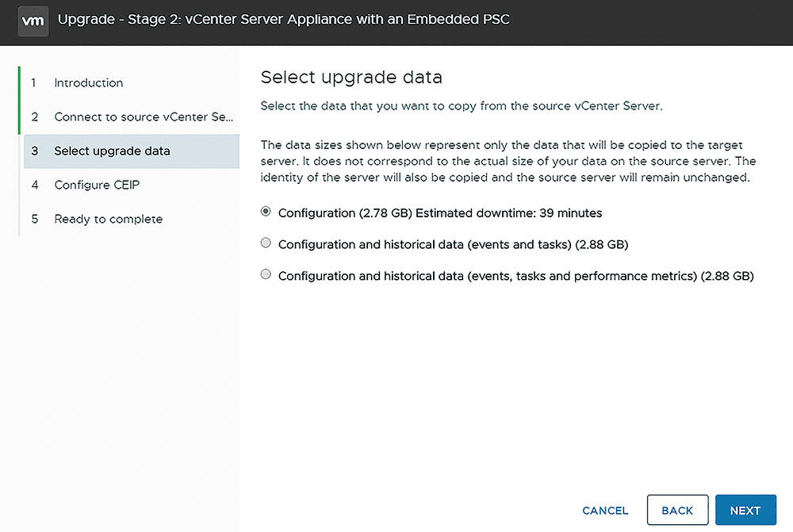Click 'Select the data that you want to copy' text
Image resolution: width=793 pixels, height=532 pixels.
pos(462,105)
